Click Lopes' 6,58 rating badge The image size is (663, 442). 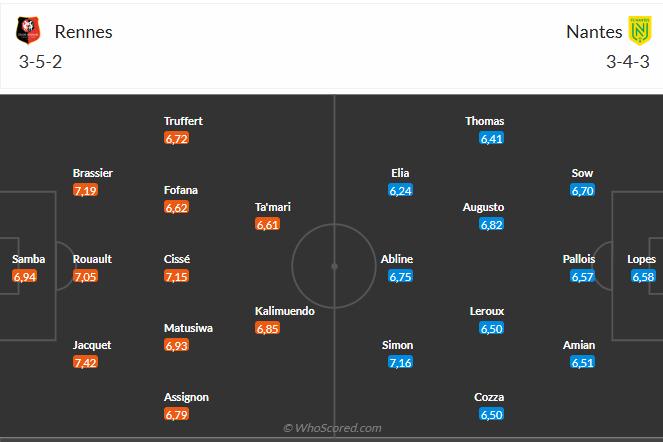click(643, 276)
